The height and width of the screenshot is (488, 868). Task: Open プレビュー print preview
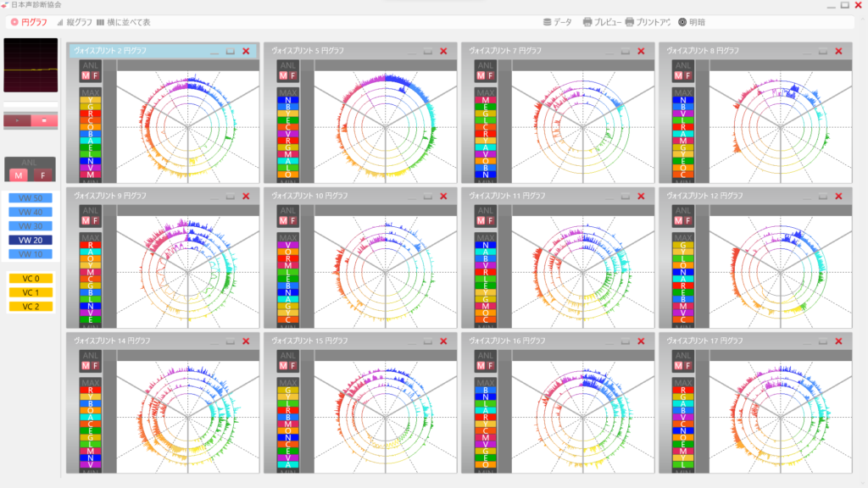(603, 22)
